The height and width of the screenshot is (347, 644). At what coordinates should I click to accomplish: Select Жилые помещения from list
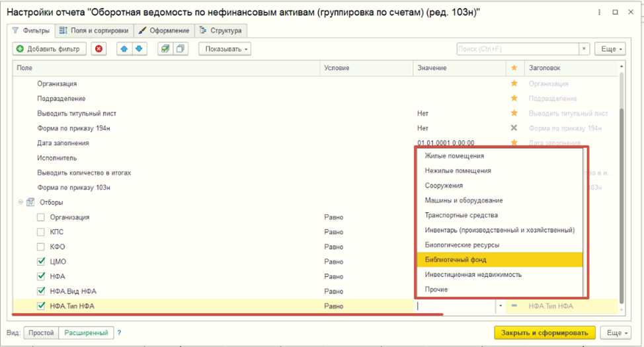499,155
